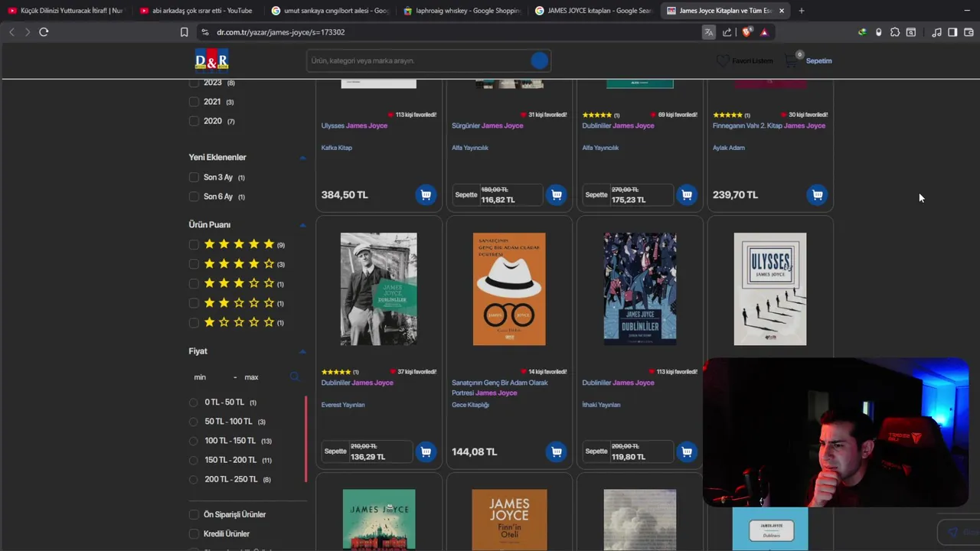Open Sürgünler James Joyce product link
This screenshot has height=551, width=980.
tap(488, 126)
